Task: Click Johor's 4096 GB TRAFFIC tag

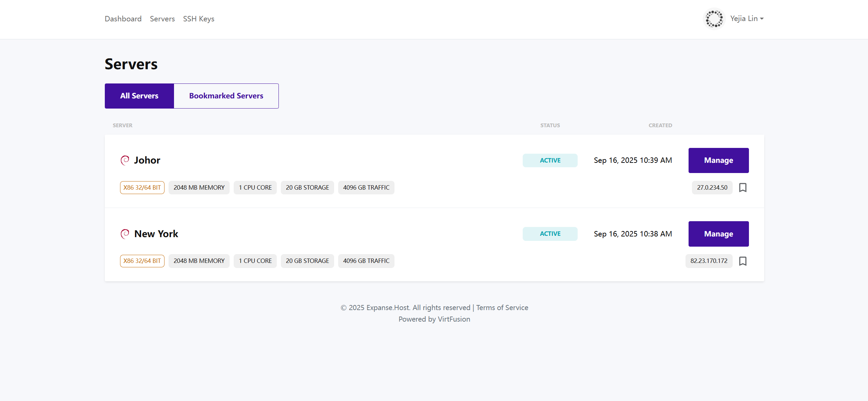Action: click(x=366, y=188)
